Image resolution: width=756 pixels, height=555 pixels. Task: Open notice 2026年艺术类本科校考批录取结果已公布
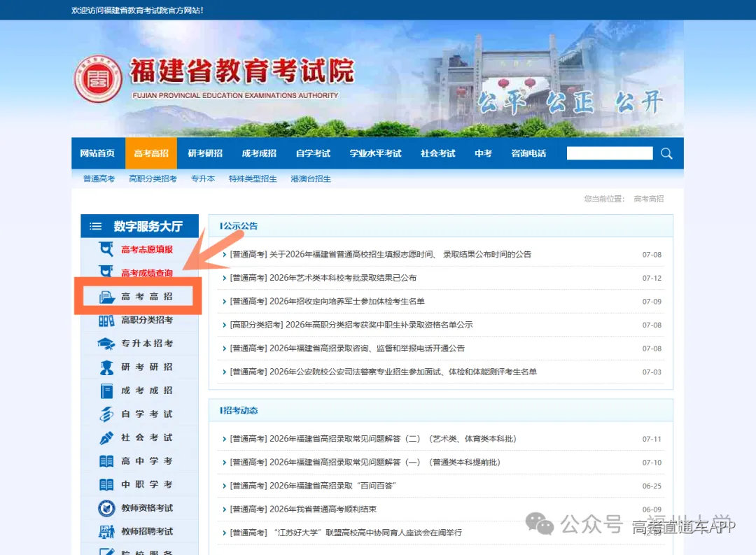323,278
